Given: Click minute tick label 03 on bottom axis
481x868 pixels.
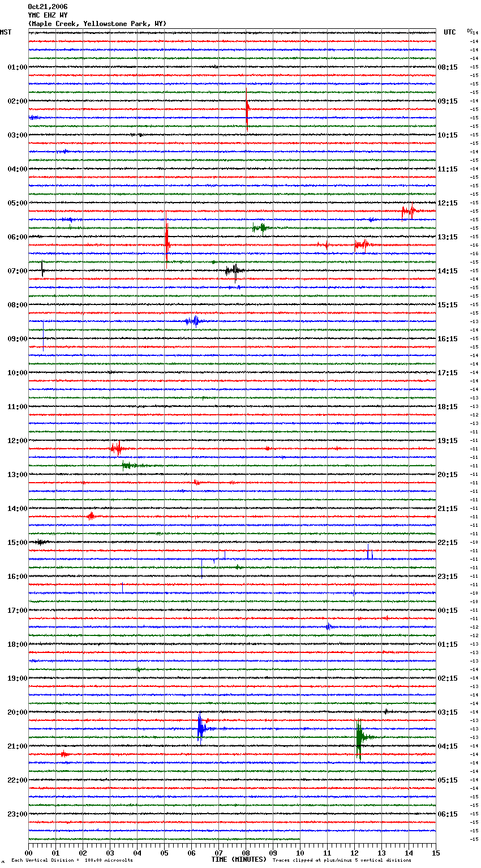Looking at the screenshot, I should point(110,853).
